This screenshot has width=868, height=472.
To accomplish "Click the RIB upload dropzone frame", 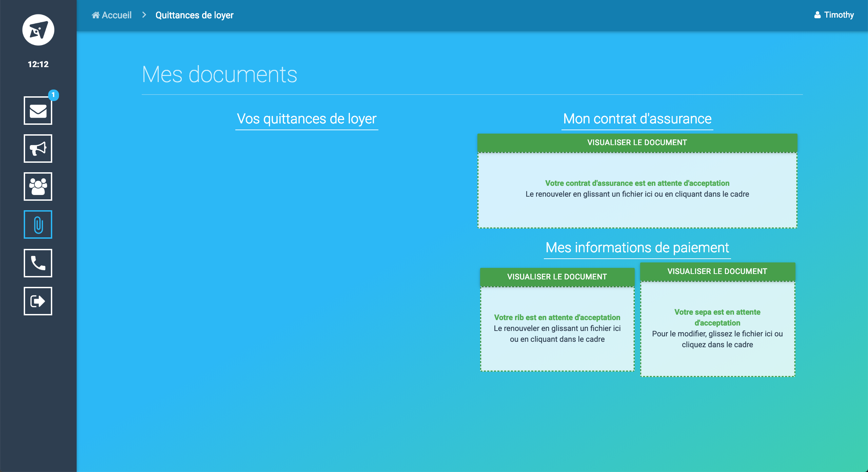I will tap(557, 356).
